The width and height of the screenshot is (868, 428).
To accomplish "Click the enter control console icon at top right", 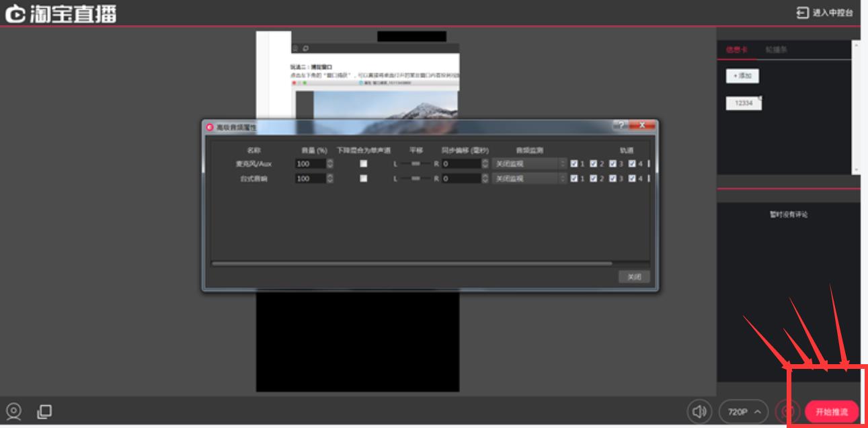I will point(803,13).
